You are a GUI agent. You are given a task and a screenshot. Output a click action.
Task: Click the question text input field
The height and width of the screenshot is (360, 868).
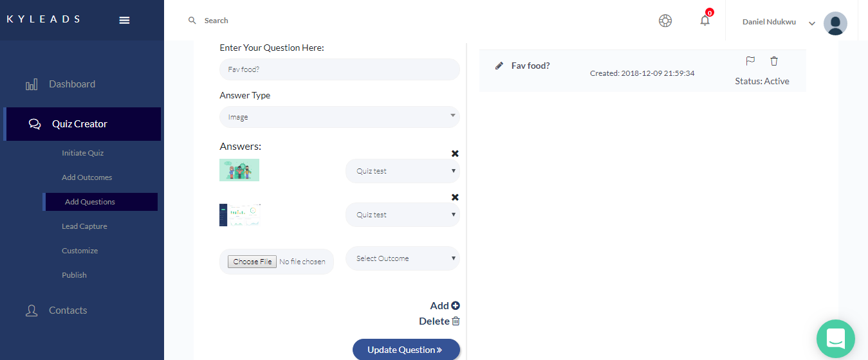(340, 69)
